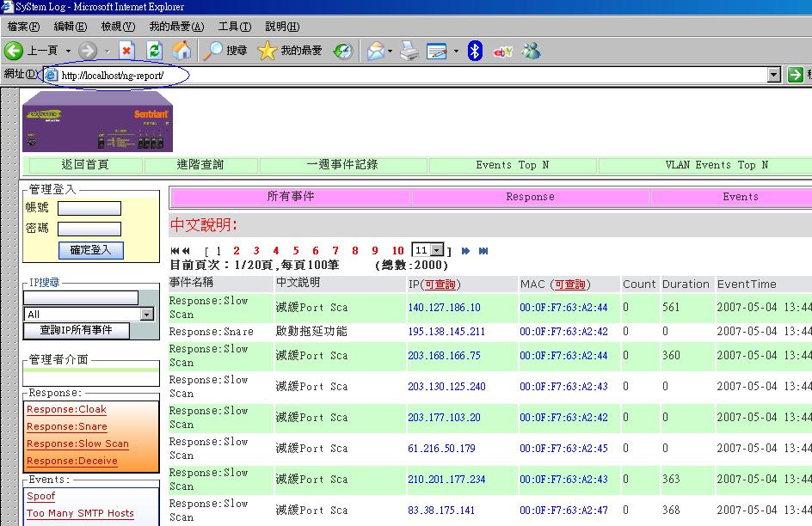Expand the Edit icon dropdown arrow
812x526 pixels.
(456, 52)
